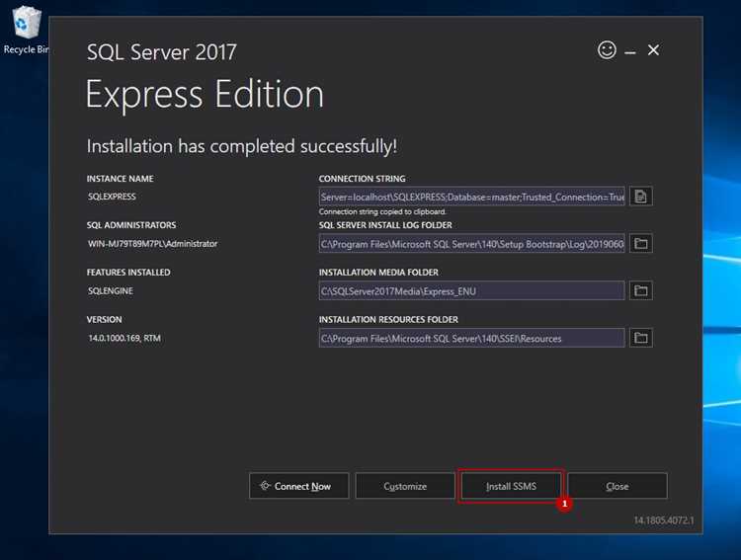The width and height of the screenshot is (741, 560).
Task: Click the SQLEXPRESS instance name value
Action: (x=112, y=197)
